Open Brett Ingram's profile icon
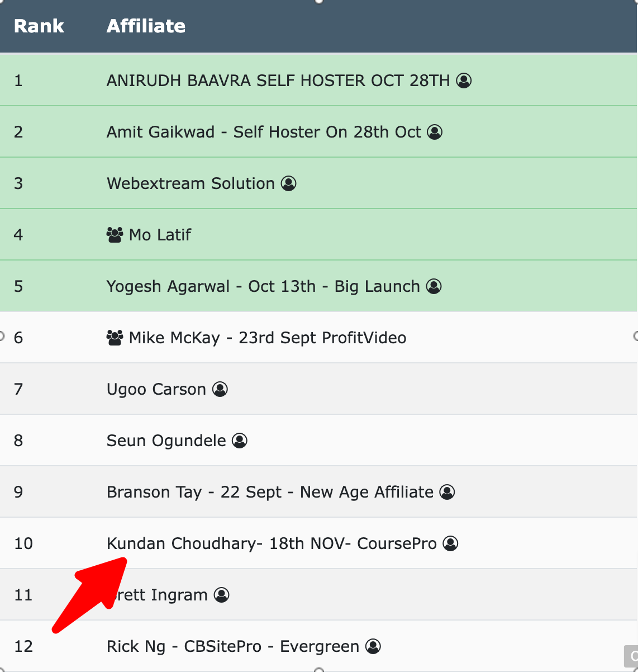This screenshot has width=638, height=672. click(x=222, y=595)
